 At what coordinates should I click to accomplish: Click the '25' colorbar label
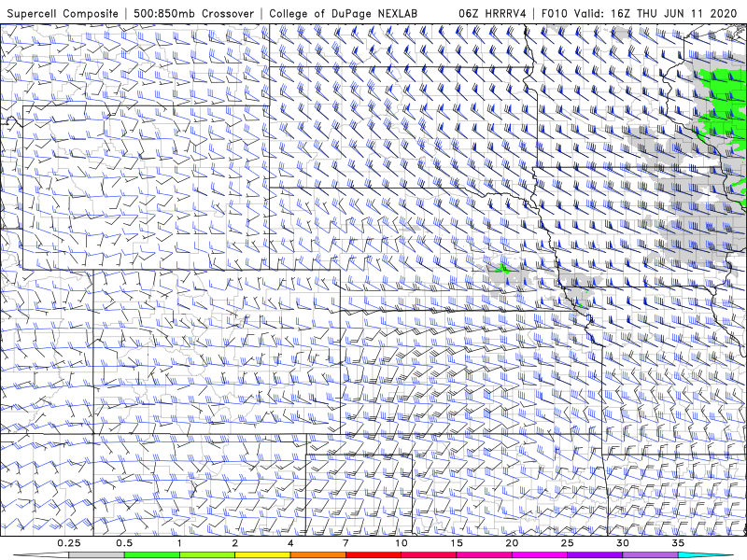pyautogui.click(x=568, y=543)
